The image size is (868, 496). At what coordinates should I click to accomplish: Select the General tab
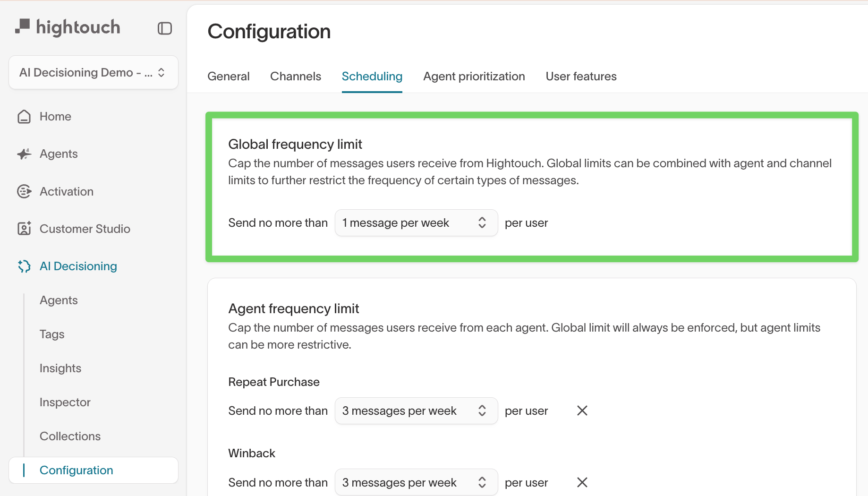coord(228,77)
